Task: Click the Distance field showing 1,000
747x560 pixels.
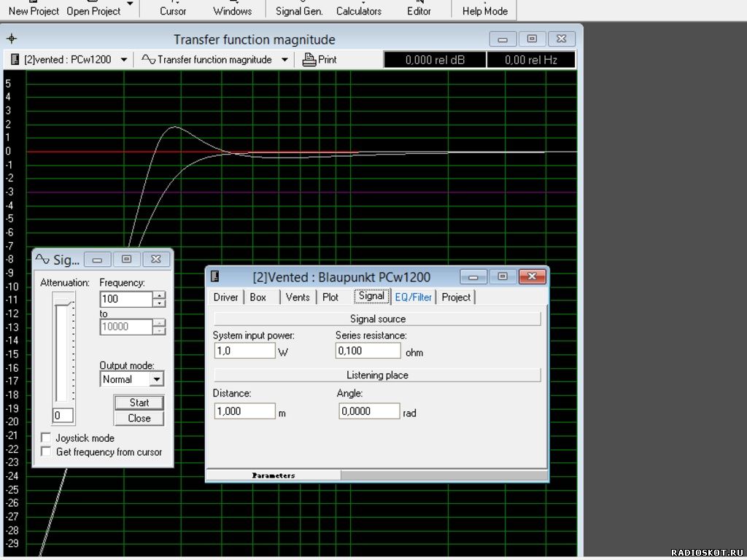Action: [244, 411]
